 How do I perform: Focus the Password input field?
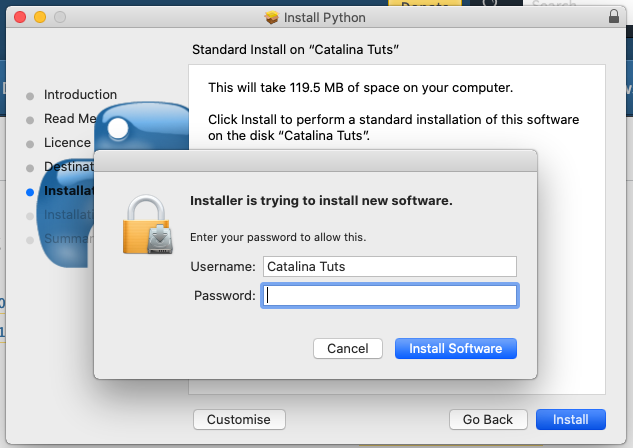pos(390,295)
